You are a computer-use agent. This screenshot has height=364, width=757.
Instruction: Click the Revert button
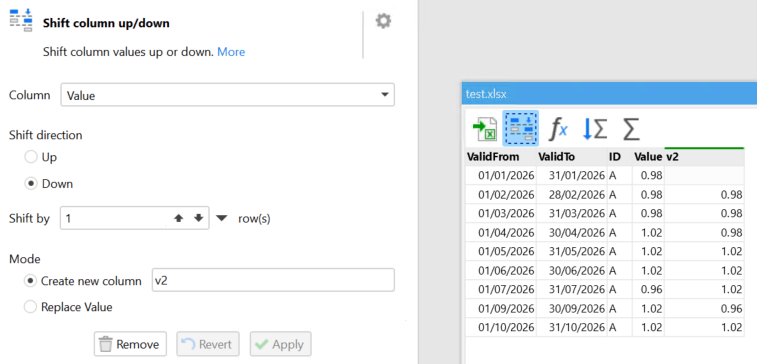coord(208,344)
